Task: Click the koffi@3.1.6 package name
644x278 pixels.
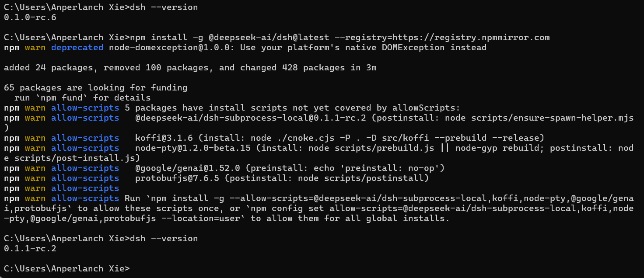Action: (164, 138)
